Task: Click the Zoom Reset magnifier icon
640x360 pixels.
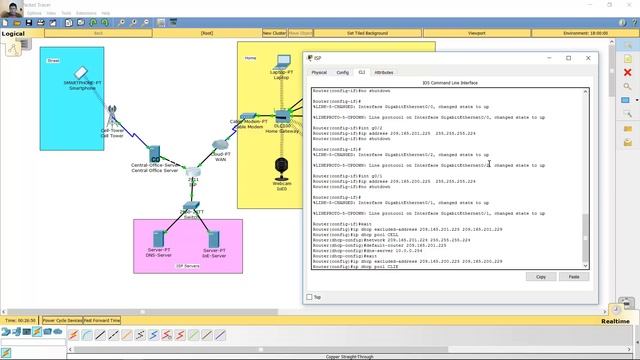Action: click(133, 22)
